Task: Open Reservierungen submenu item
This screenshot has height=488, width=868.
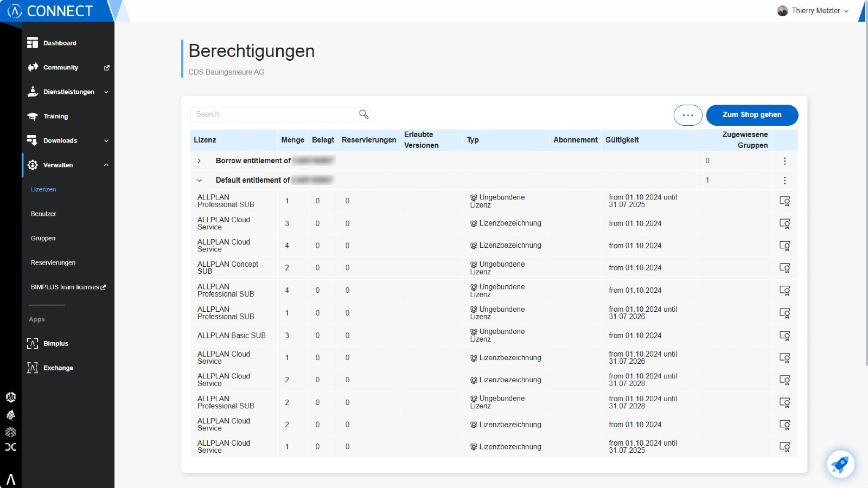Action: click(x=53, y=263)
